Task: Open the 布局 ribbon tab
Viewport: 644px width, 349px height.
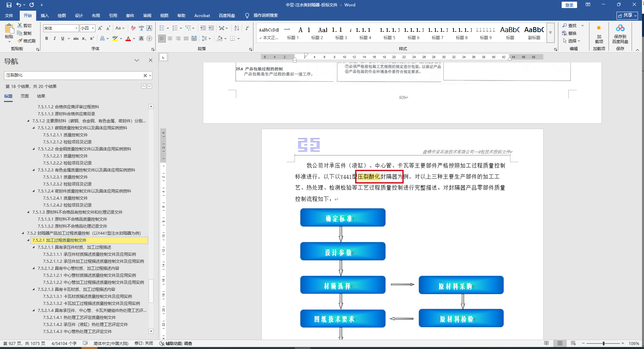Action: click(x=96, y=15)
